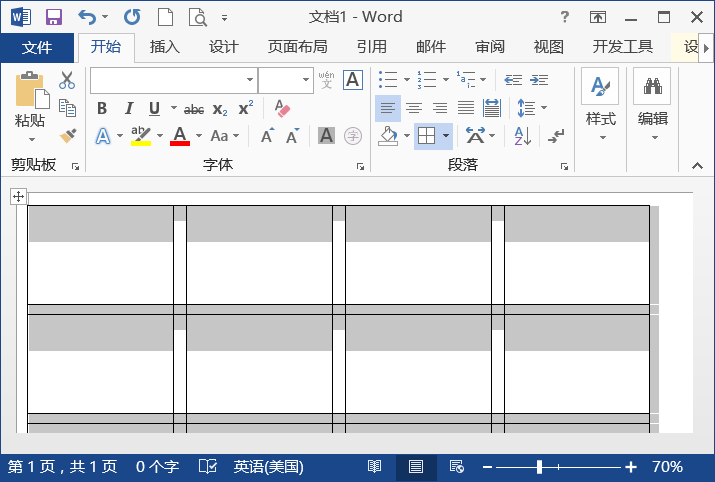The width and height of the screenshot is (715, 482).
Task: Open the Phonetic Guide wén icon
Action: [x=326, y=80]
